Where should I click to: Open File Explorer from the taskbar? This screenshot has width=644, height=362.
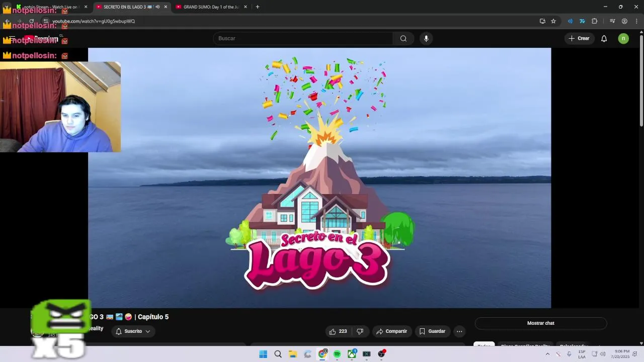pyautogui.click(x=293, y=354)
